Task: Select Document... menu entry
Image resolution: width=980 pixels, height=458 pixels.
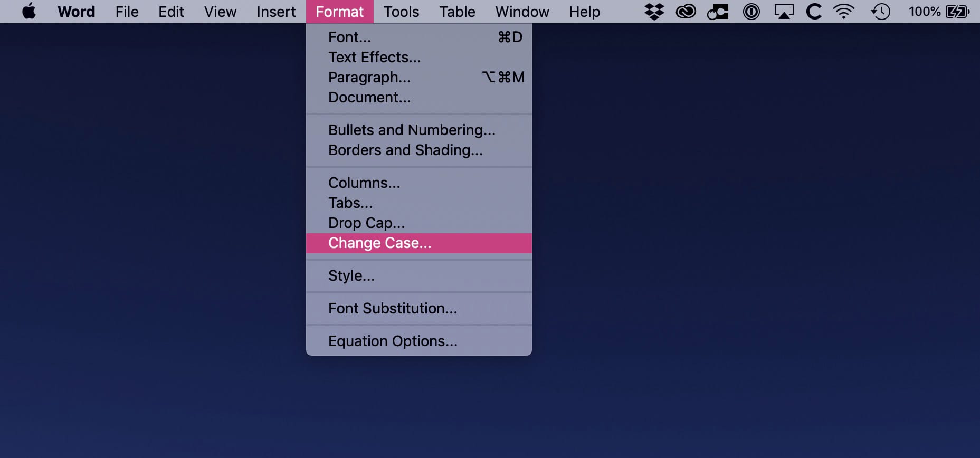Action: pyautogui.click(x=419, y=97)
